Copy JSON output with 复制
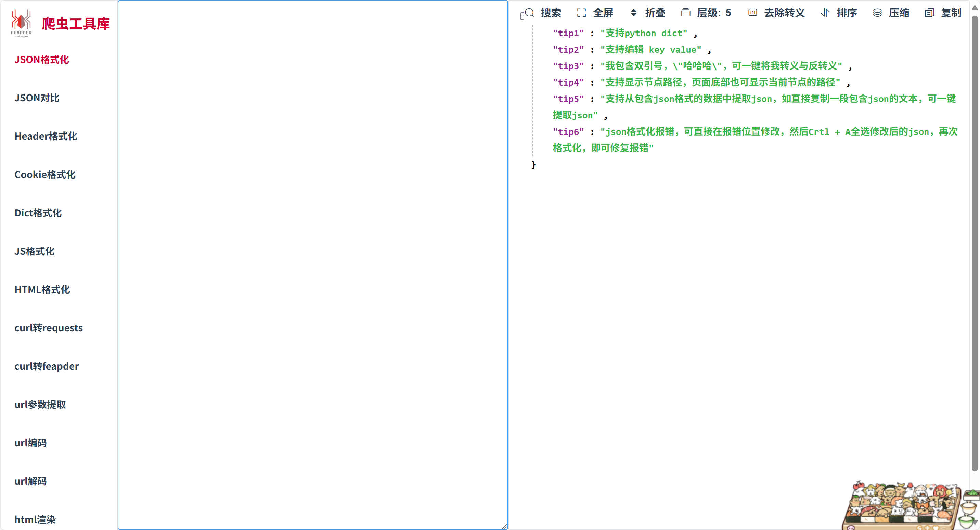The image size is (980, 530). 951,13
